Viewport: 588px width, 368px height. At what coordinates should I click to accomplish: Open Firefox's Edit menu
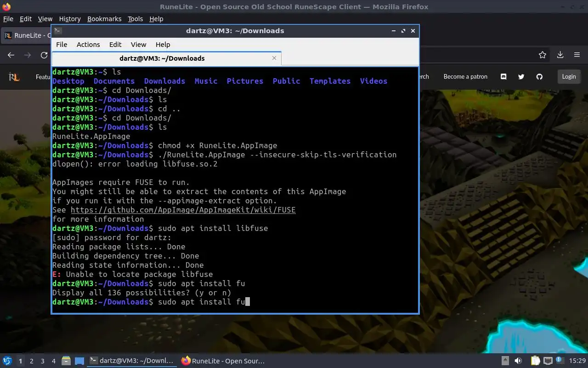26,19
